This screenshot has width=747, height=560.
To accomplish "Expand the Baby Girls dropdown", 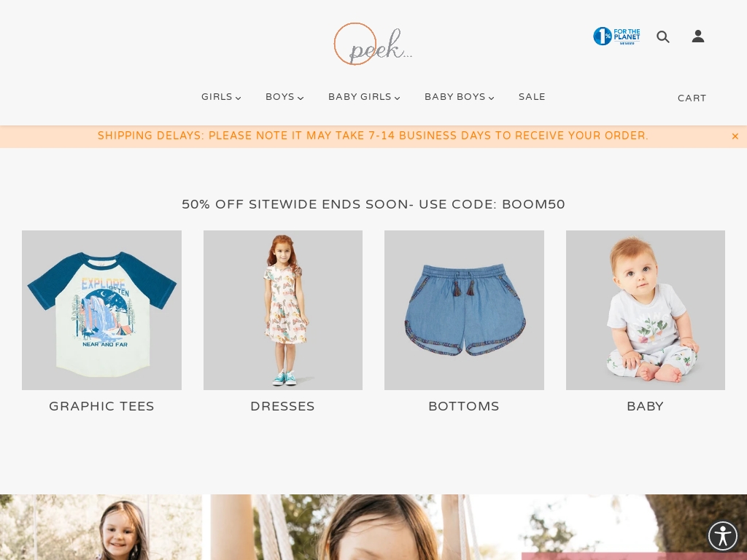I will click(364, 97).
